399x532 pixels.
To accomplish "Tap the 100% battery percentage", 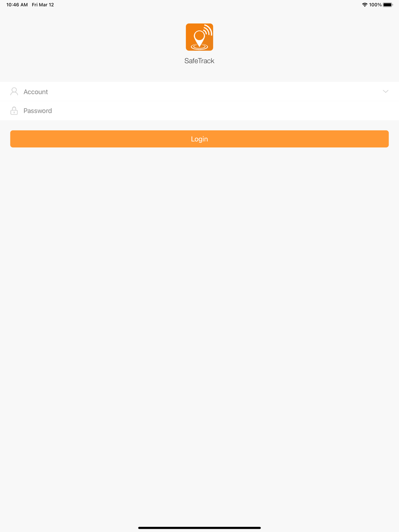I will coord(375,5).
